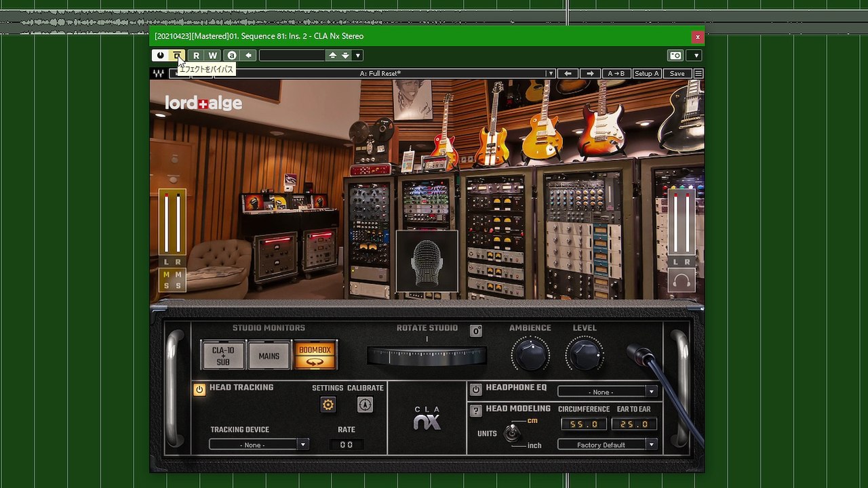Select the CLA-10 + SUB studio monitors
The height and width of the screenshot is (488, 868).
pos(223,356)
